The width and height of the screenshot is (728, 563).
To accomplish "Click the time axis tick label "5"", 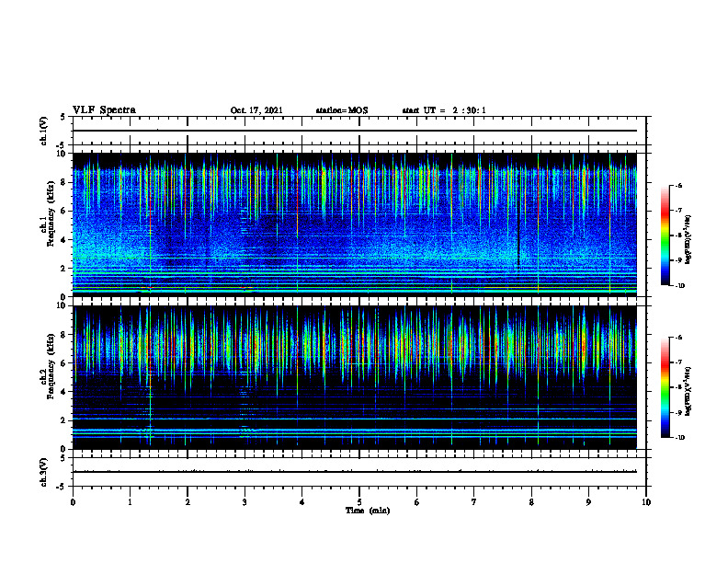I will tap(359, 502).
